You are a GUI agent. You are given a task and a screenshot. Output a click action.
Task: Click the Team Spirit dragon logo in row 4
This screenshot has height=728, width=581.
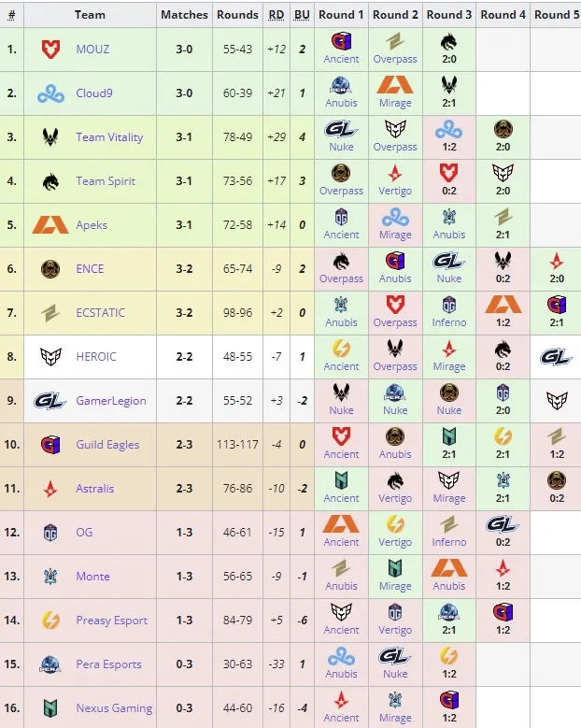(x=50, y=181)
